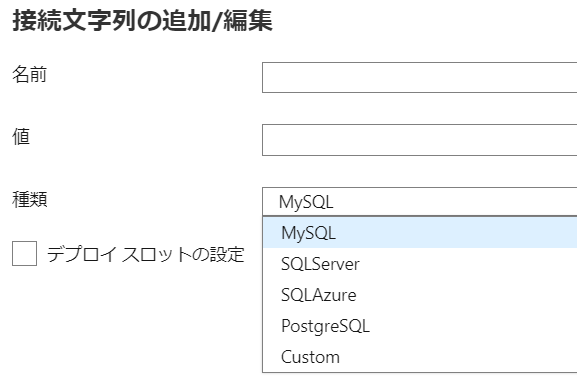This screenshot has width=577, height=381.
Task: Select PostgreSQL as connection type
Action: tap(420, 326)
